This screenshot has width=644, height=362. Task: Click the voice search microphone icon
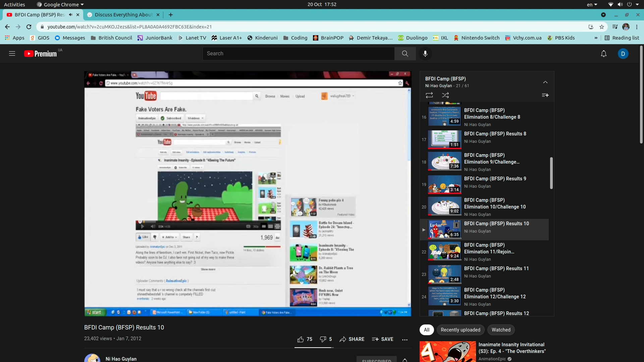425,54
